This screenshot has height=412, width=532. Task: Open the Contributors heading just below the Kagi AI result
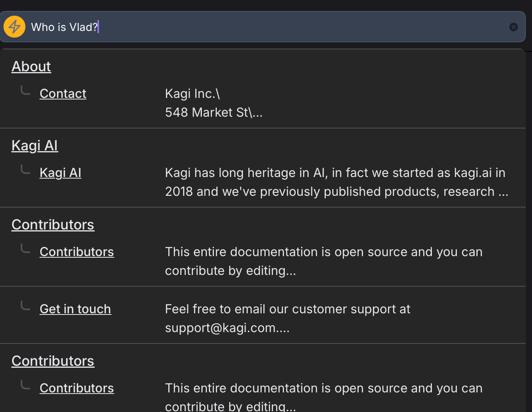pyautogui.click(x=53, y=225)
